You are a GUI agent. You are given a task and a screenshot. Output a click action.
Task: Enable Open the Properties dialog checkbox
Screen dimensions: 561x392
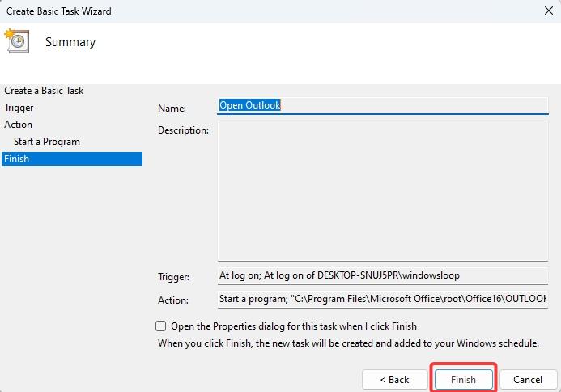point(161,326)
